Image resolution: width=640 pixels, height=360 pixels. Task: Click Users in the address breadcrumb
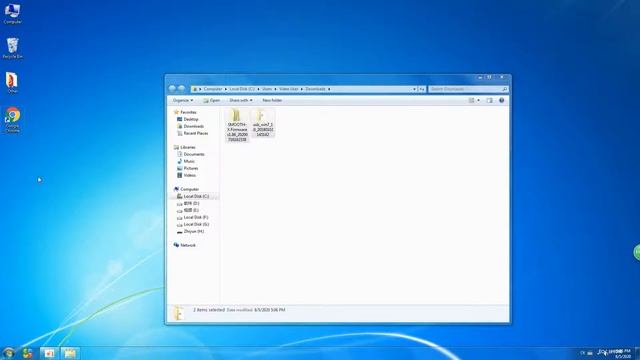pyautogui.click(x=267, y=89)
